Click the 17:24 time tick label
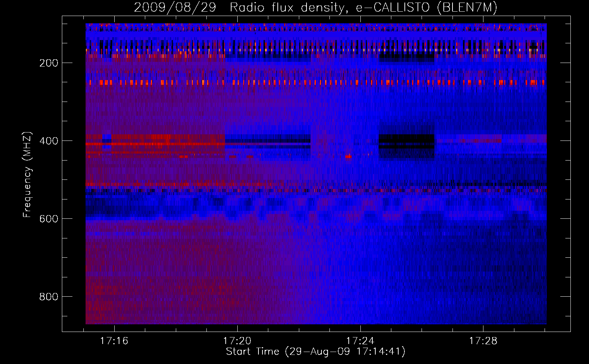The image size is (589, 364). point(360,341)
